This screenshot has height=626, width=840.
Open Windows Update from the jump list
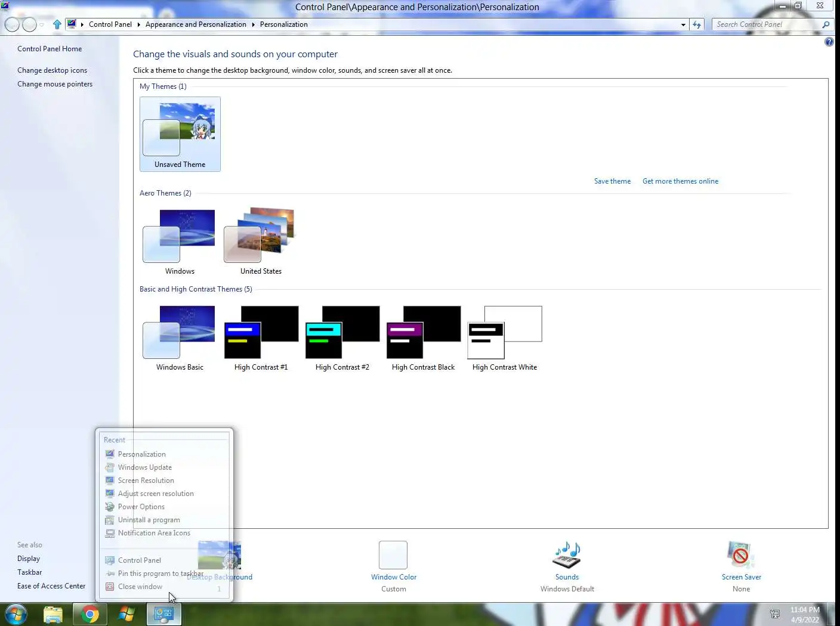165,467
